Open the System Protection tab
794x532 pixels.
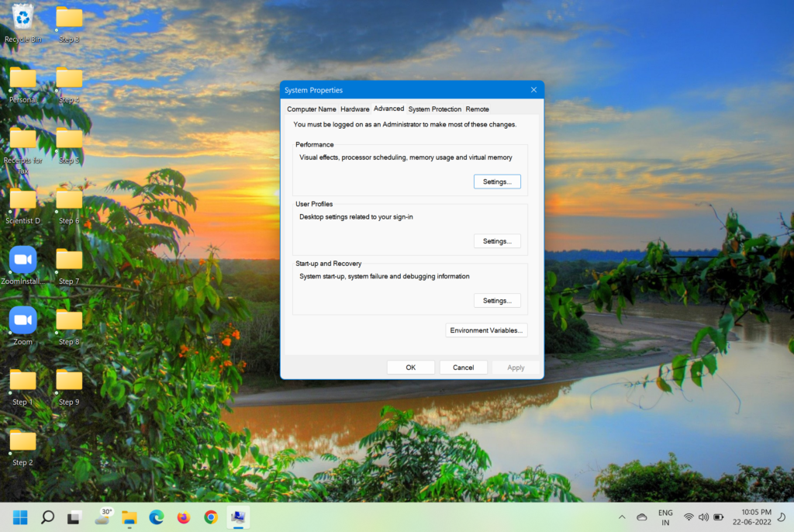click(434, 109)
